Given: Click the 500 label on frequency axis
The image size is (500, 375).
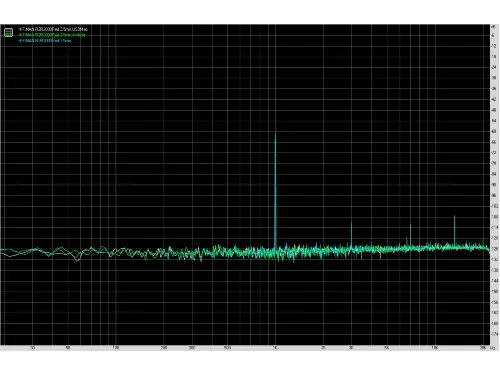Looking at the screenshot, I should [x=227, y=348].
